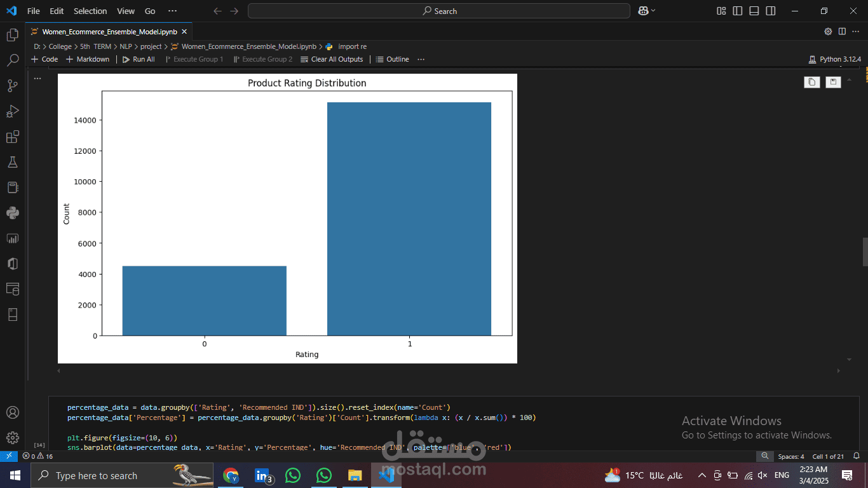Click the 5th TERM breadcrumb folder

(95, 46)
